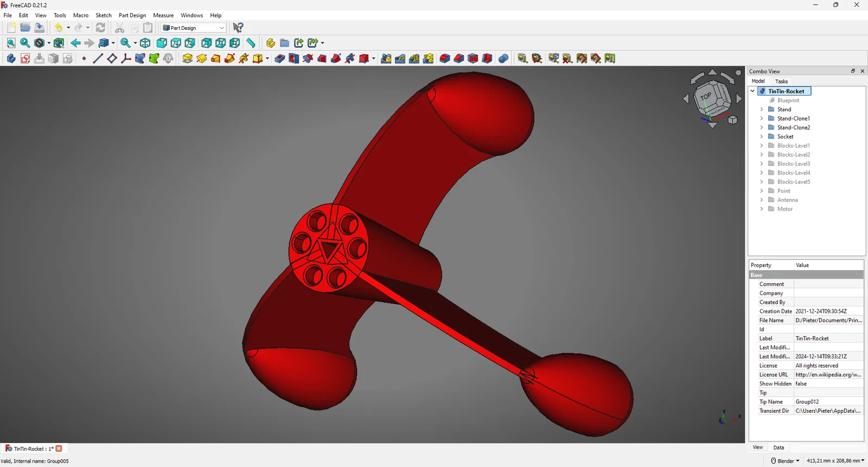Viewport: 868px width, 467px height.
Task: Apply Chamfer to edges
Action: tap(459, 59)
